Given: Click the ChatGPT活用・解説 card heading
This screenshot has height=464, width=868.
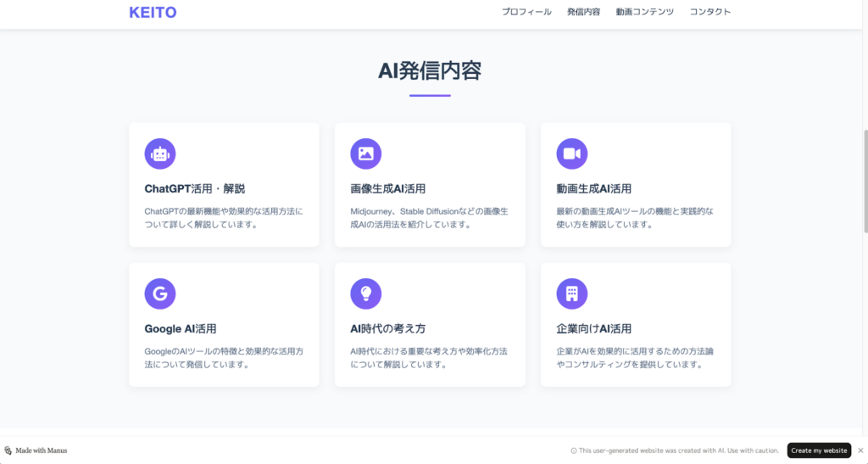Looking at the screenshot, I should pos(194,188).
